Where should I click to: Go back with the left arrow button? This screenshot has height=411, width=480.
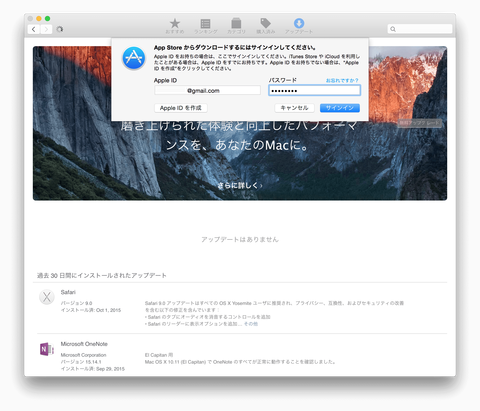pyautogui.click(x=34, y=29)
